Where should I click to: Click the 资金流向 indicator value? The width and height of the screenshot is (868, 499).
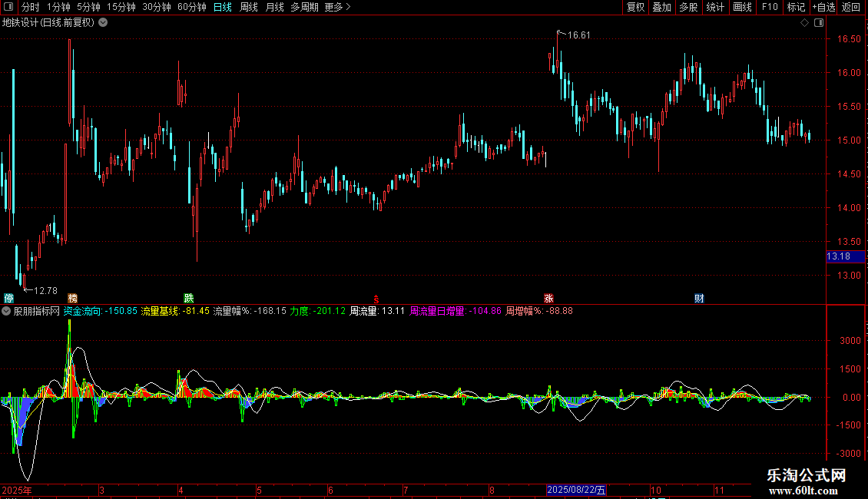pyautogui.click(x=100, y=311)
